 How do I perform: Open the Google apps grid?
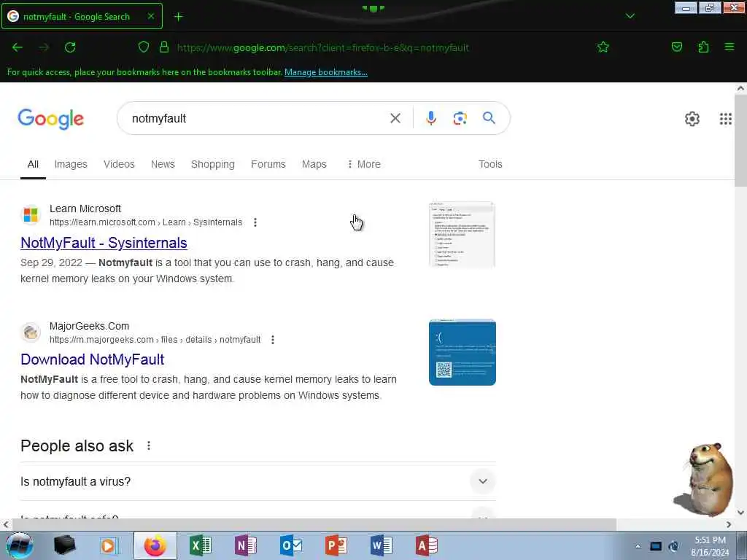726,119
